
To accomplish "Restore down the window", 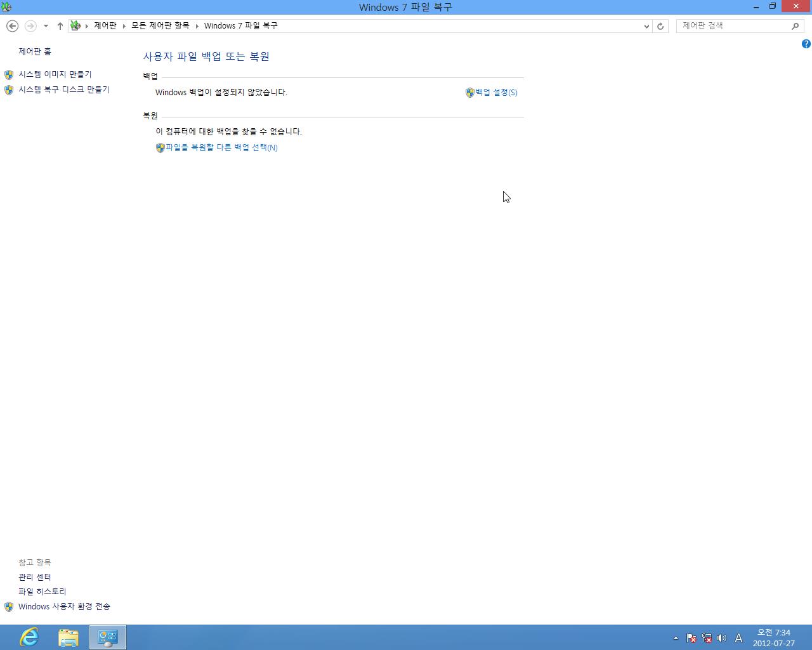I will tap(773, 7).
